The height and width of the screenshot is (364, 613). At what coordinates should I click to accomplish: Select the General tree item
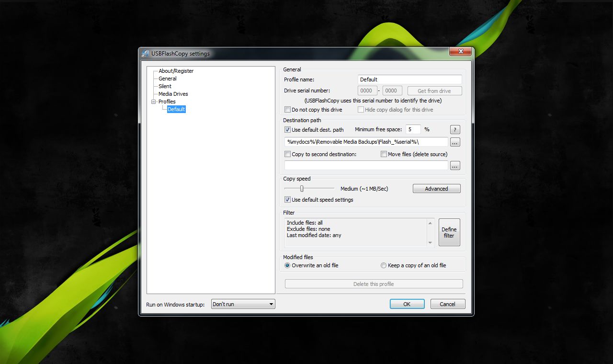pos(168,79)
